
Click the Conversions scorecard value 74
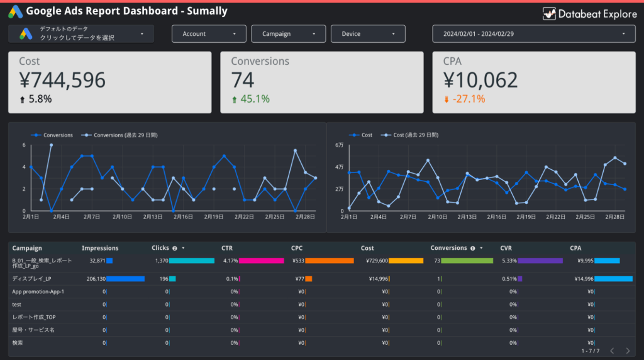[x=243, y=80]
